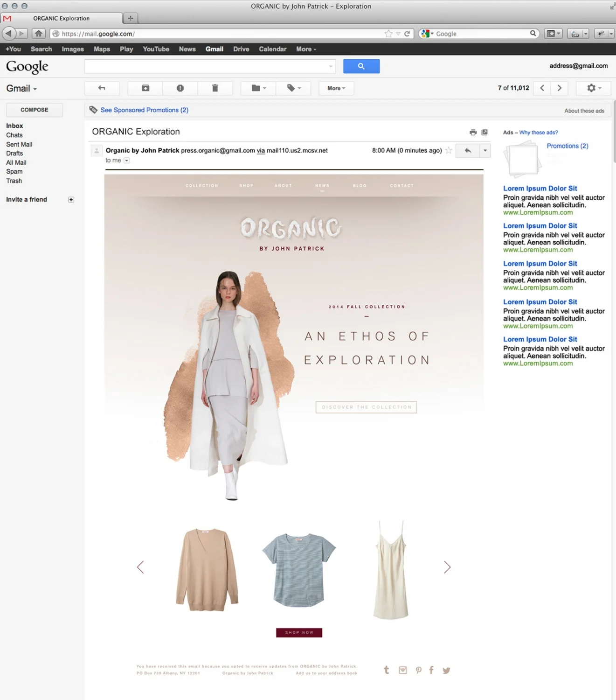Open Promotions (2) link in ads panel

tap(568, 146)
